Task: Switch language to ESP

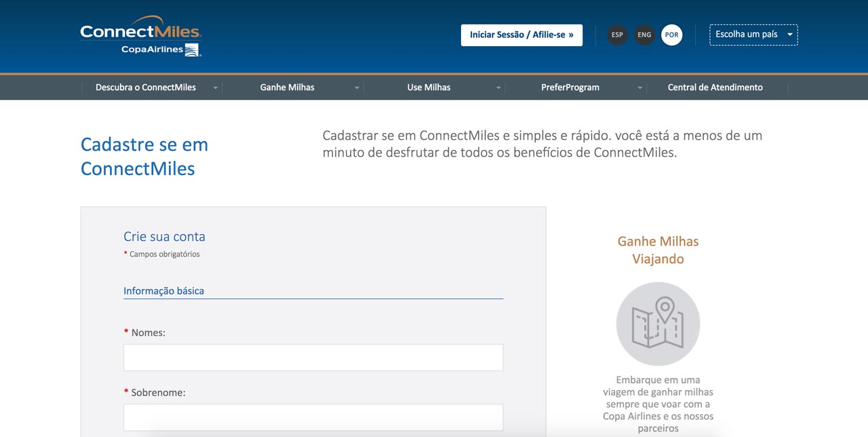Action: [617, 35]
